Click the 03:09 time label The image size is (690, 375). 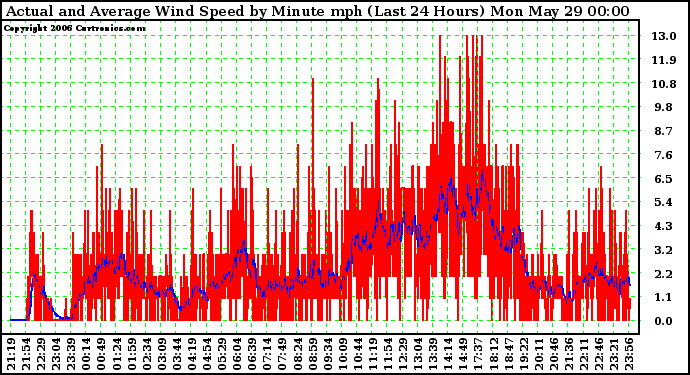(x=162, y=354)
